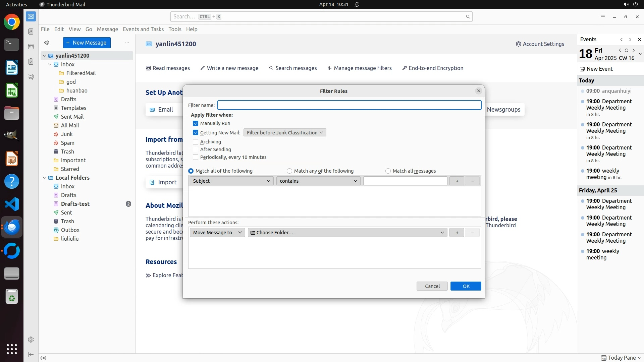Screen dimensions: 644x362
Task: Open Thunderbird settings gear icon
Action: 31,340
